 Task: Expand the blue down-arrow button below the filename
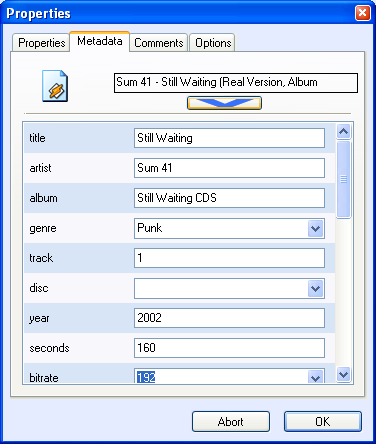click(x=224, y=103)
